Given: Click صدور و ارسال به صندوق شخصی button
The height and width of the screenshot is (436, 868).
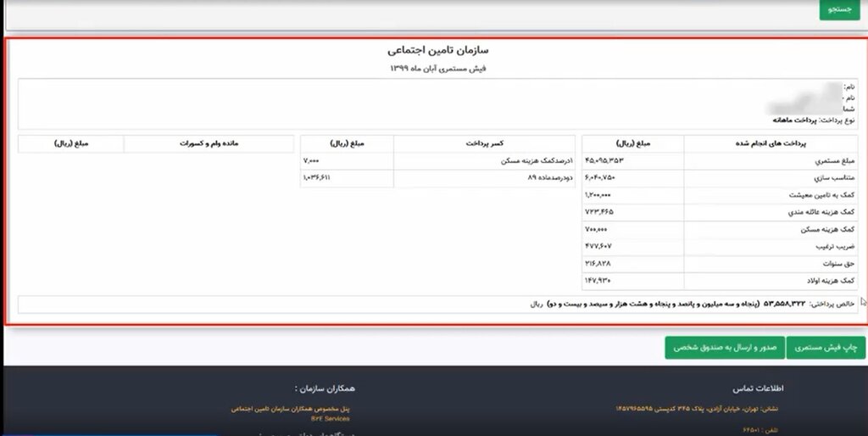Looking at the screenshot, I should tap(724, 347).
